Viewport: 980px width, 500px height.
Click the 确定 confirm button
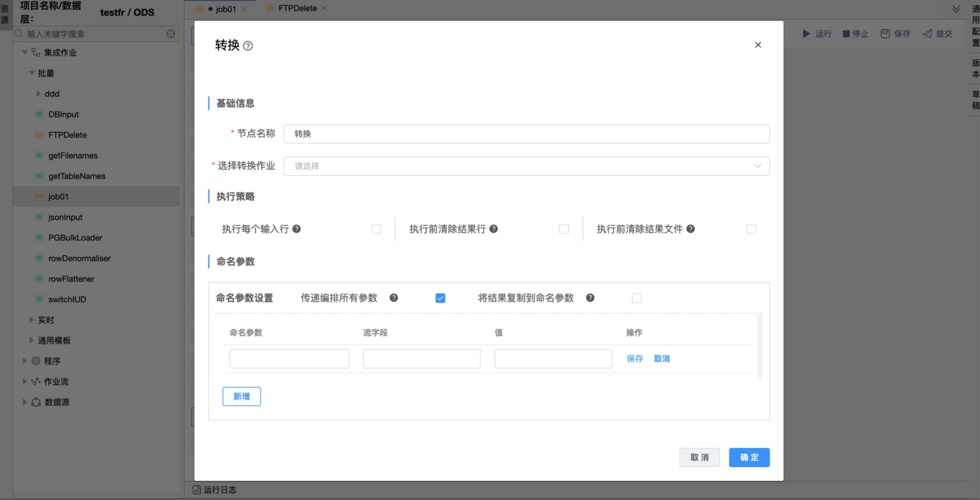coord(749,457)
